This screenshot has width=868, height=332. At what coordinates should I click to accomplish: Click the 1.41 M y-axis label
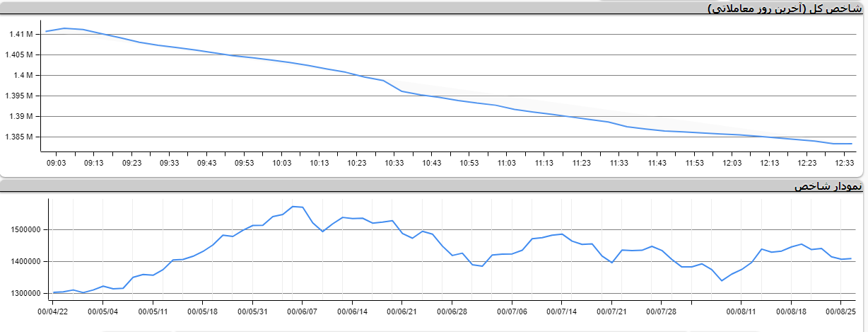(x=20, y=34)
